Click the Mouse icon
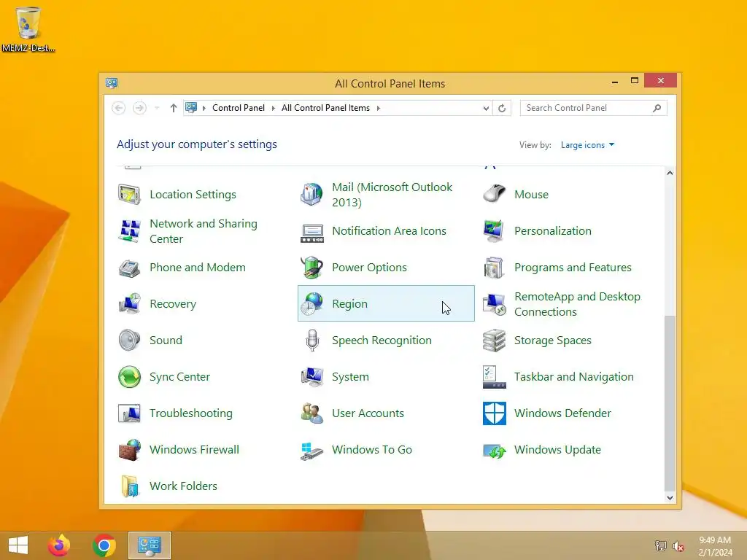747x560 pixels. coord(494,194)
